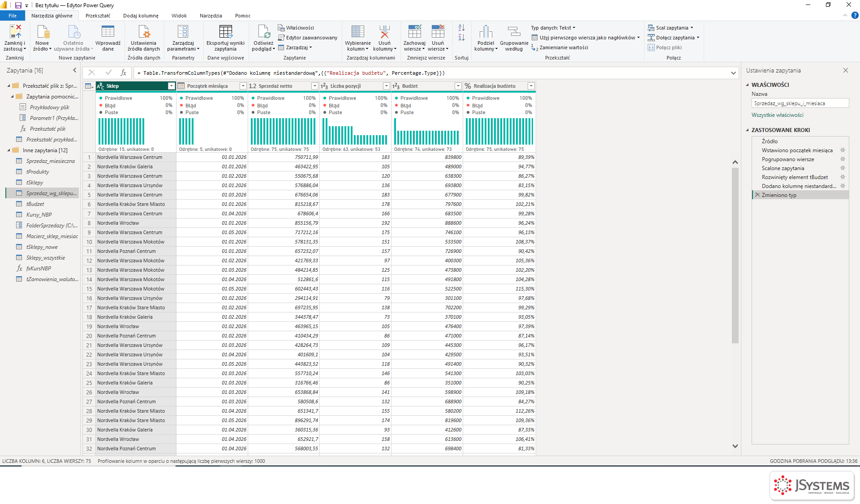This screenshot has height=504, width=860.
Task: Collapse the Inne zapytania folder
Action: [9, 150]
